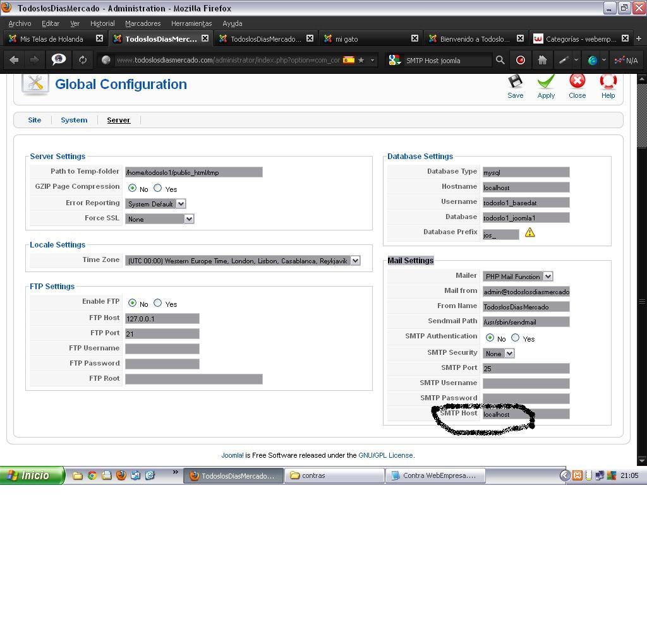
Task: Open the SMTP Security dropdown
Action: point(499,354)
